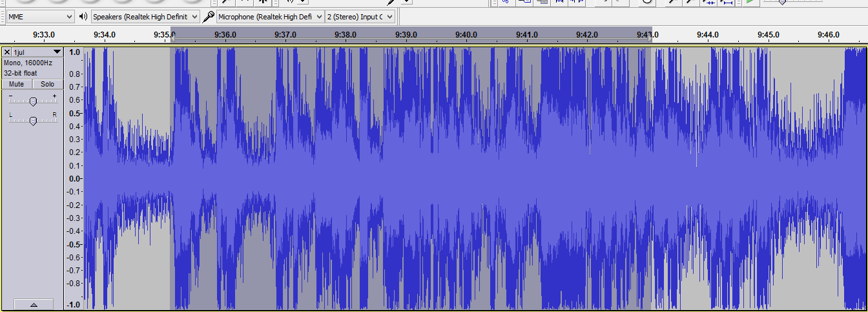Click the green Play-at-speed button
The image size is (868, 312).
750,2
